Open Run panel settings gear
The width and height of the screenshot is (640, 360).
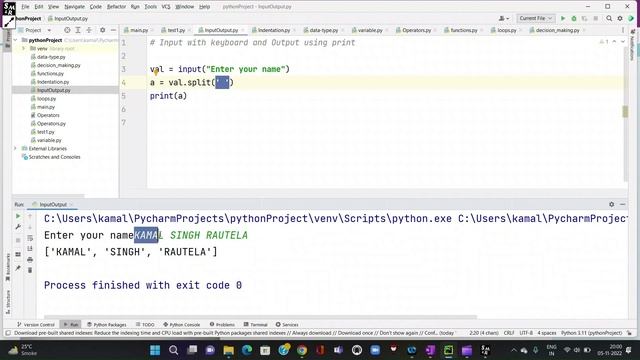(611, 204)
